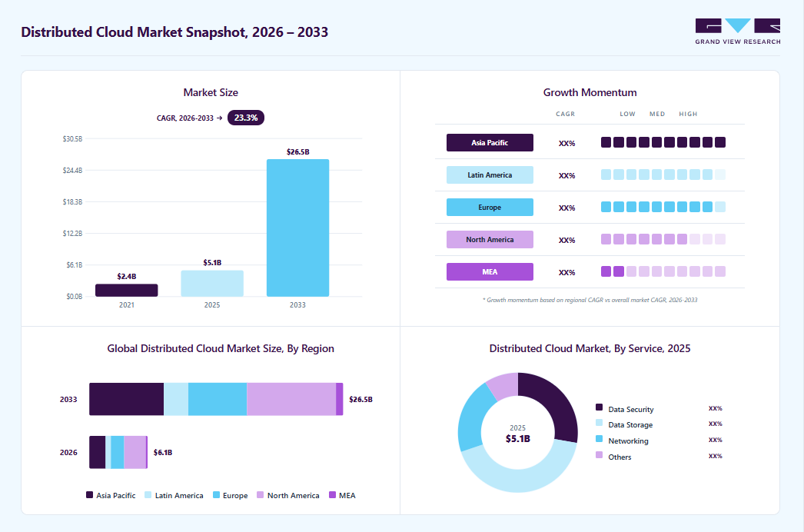Screen dimensions: 804x532
Task: Click the 2021 dark purple bar
Action: [127, 291]
